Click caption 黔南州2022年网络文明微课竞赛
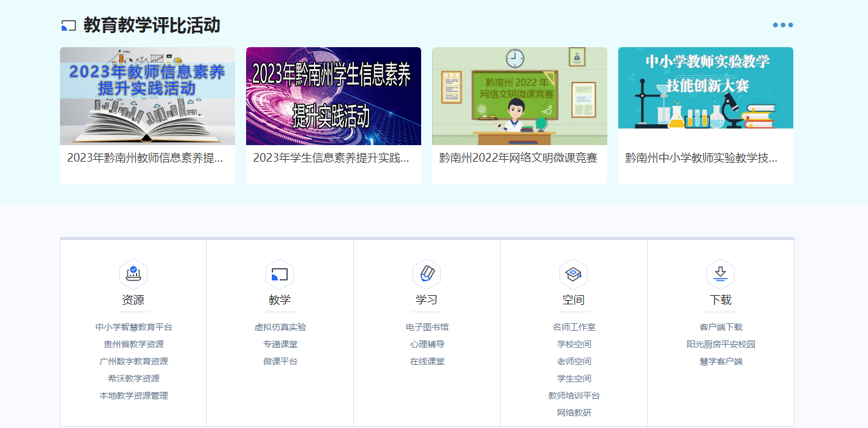 click(x=518, y=158)
